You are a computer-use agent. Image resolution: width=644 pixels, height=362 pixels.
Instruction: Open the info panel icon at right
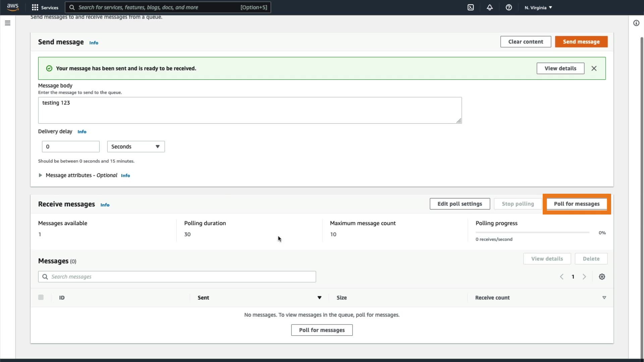636,23
